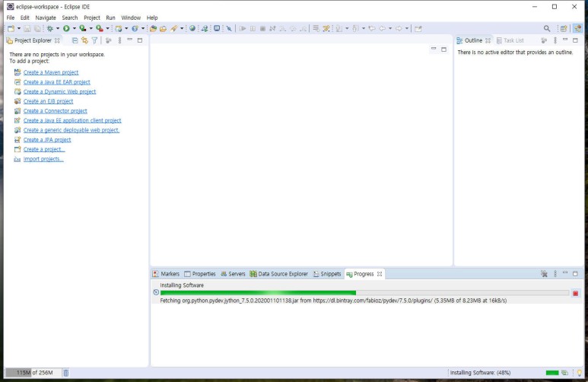This screenshot has height=382, width=588.
Task: Open the External Tools dropdown arrow
Action: coord(107,28)
